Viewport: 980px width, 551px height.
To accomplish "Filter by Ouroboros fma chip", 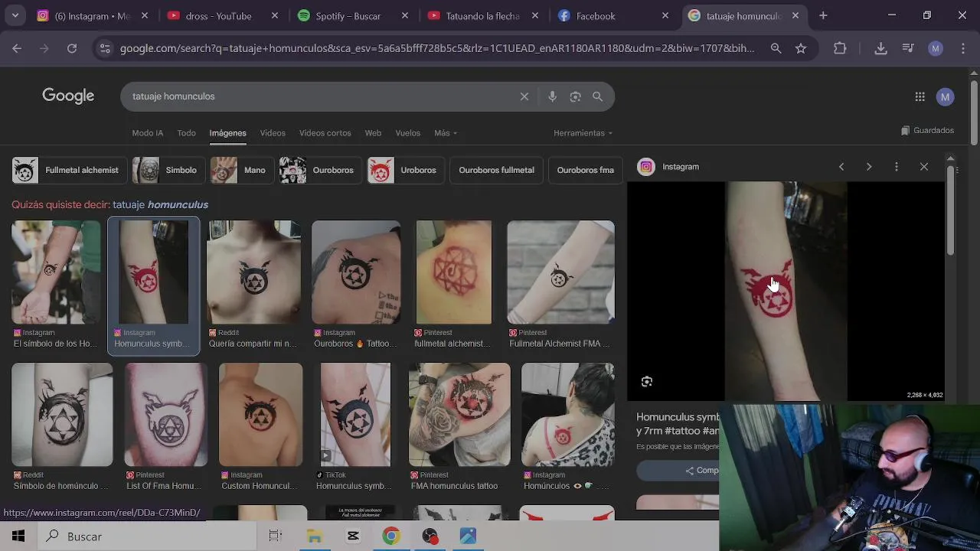I will (585, 170).
